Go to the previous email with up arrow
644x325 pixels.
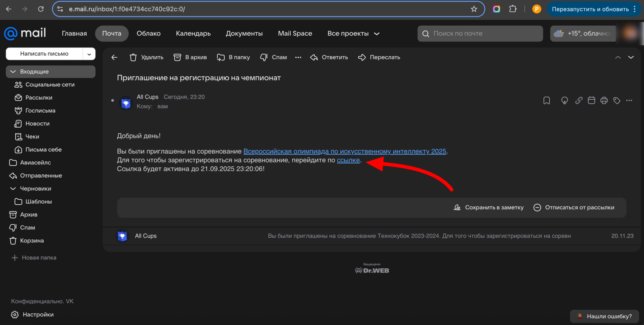pyautogui.click(x=618, y=57)
